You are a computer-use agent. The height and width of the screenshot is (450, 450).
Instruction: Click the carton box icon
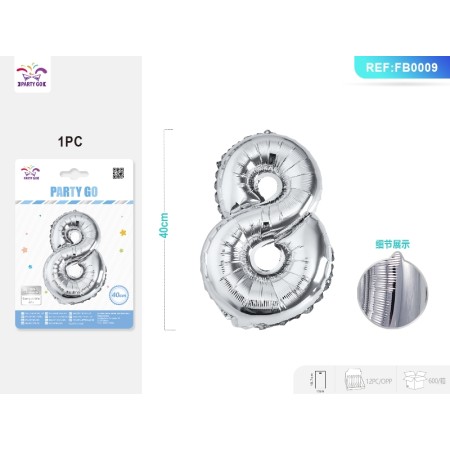pyautogui.click(x=414, y=379)
